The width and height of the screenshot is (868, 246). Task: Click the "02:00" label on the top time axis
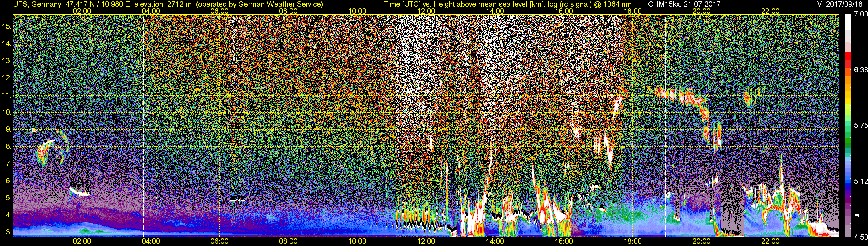[x=82, y=11]
